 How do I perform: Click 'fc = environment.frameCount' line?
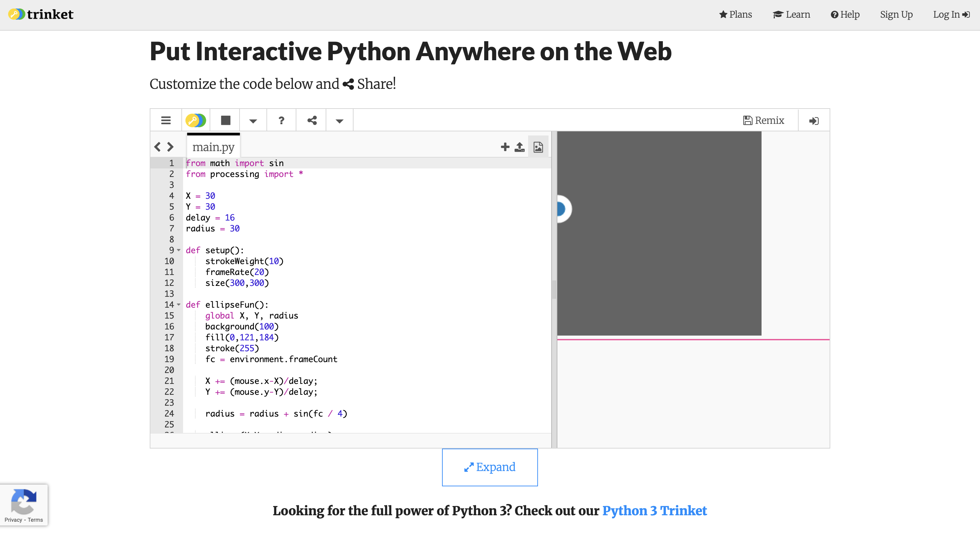[271, 359]
